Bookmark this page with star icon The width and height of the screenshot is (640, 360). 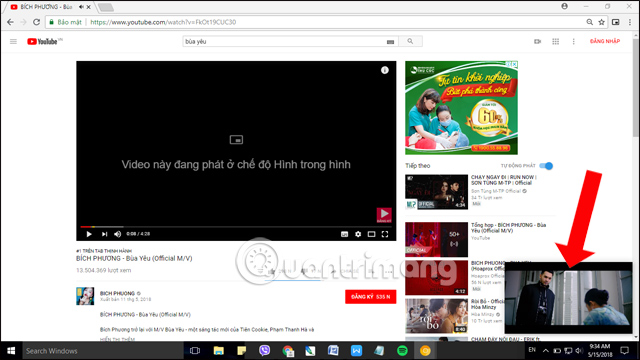point(601,22)
